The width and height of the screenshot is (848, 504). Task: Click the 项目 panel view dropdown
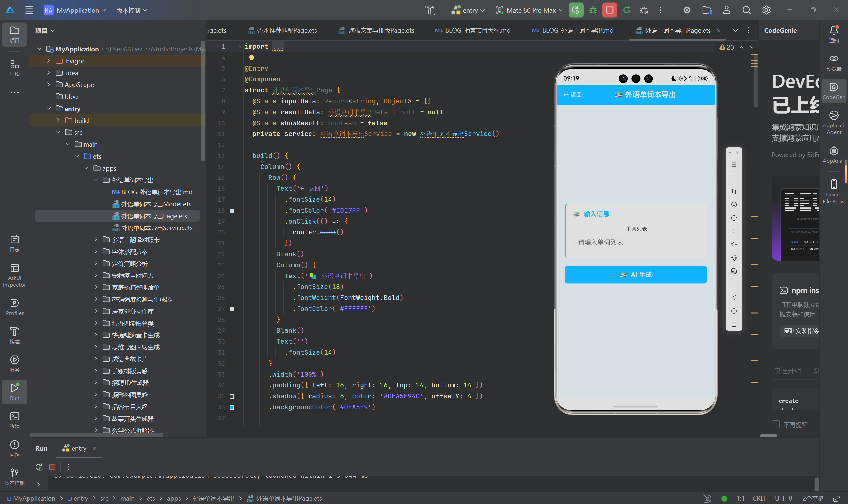[x=45, y=30]
